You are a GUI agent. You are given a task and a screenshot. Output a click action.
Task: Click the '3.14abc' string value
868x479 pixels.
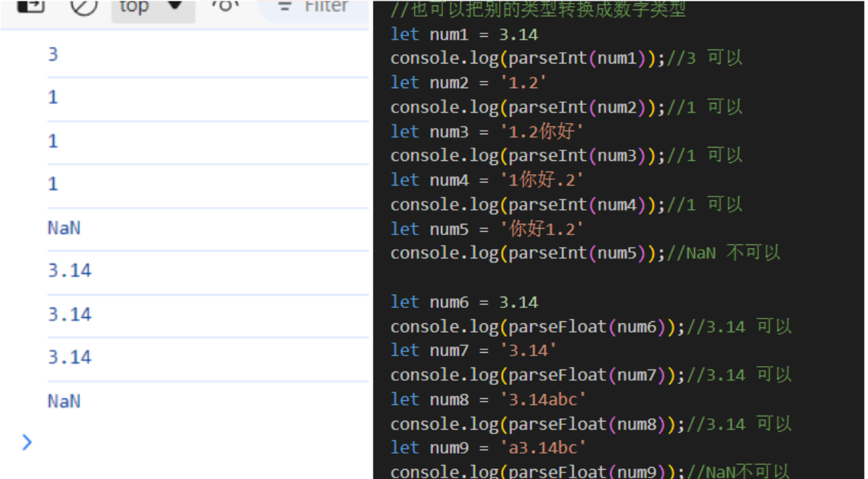click(543, 400)
